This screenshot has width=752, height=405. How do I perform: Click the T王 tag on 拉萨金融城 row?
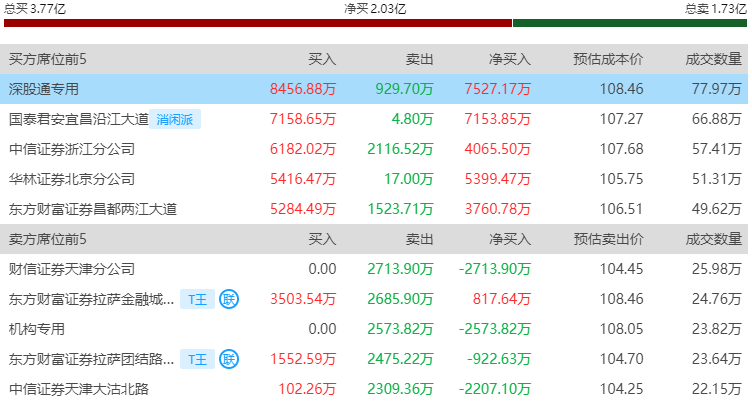click(x=198, y=299)
